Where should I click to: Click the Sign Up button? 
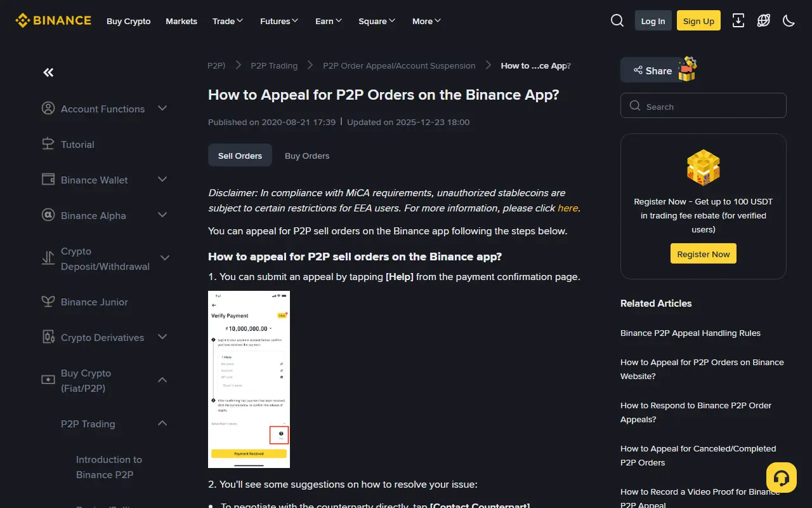[x=698, y=21]
